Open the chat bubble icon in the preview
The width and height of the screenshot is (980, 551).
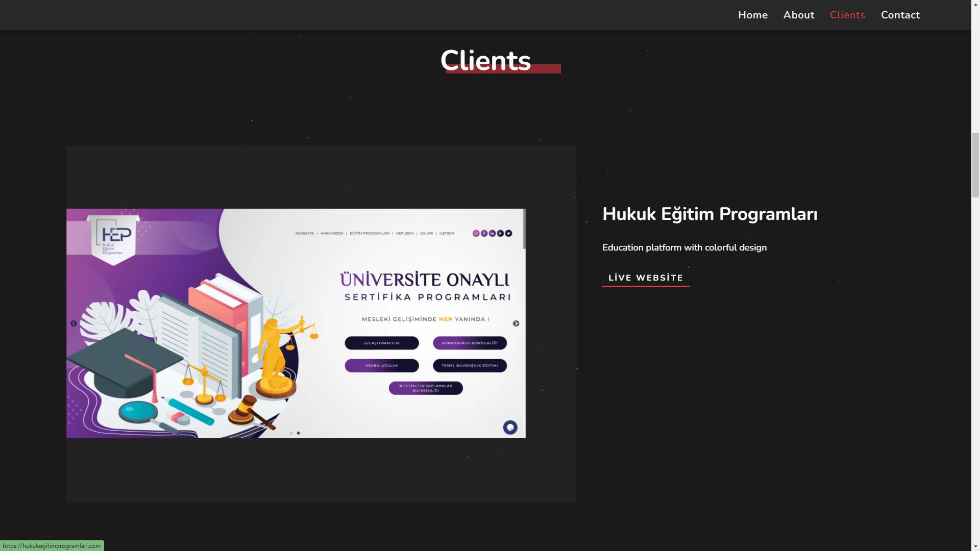coord(510,428)
